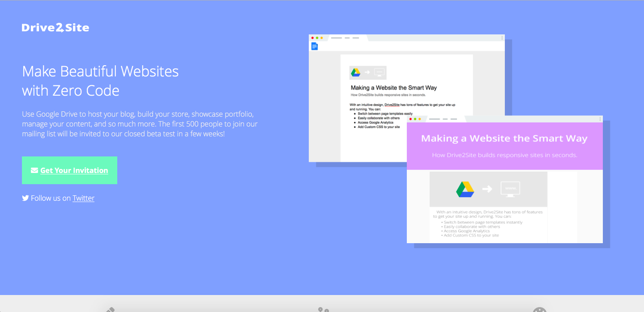The height and width of the screenshot is (312, 644).
Task: Open the three-dot menu of website mockup browser
Action: [x=600, y=119]
